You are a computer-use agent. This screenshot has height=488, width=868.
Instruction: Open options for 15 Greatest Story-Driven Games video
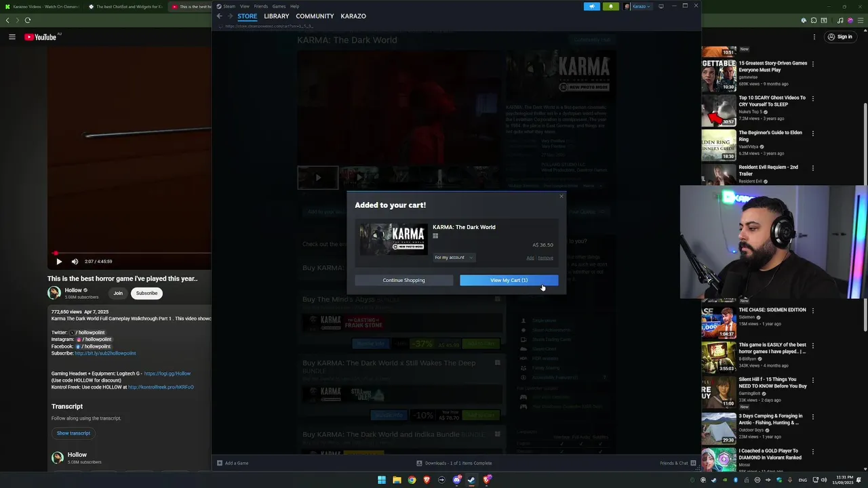pos(813,64)
